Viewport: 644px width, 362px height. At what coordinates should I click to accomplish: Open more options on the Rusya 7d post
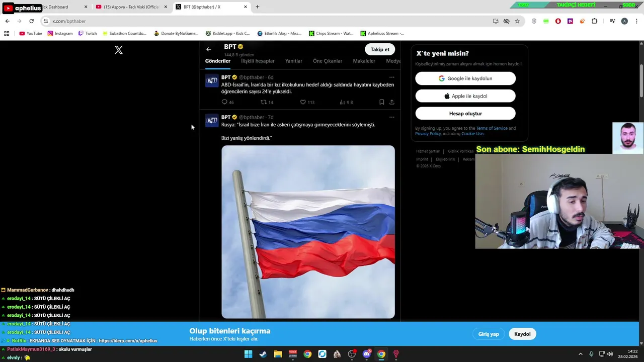click(392, 117)
